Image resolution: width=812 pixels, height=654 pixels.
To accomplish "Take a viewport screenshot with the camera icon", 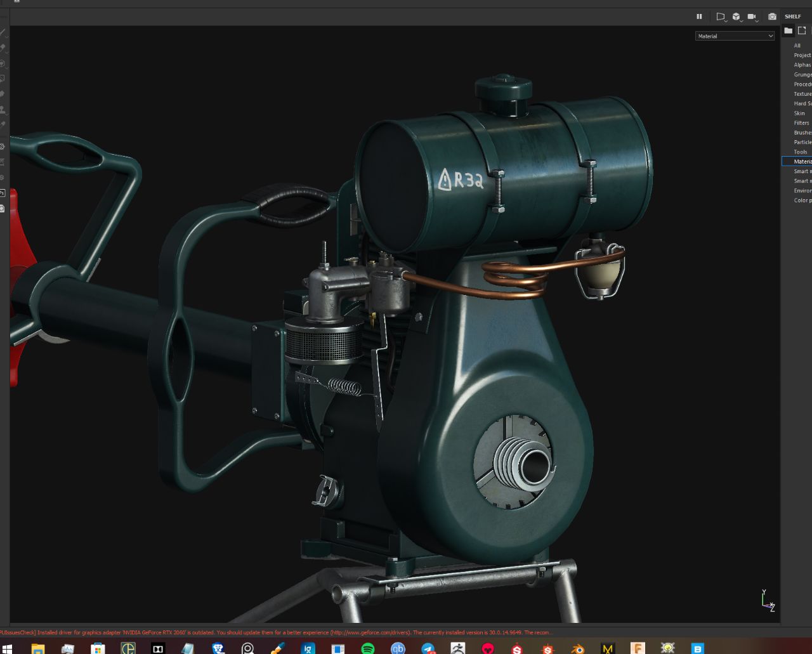I will [x=772, y=16].
